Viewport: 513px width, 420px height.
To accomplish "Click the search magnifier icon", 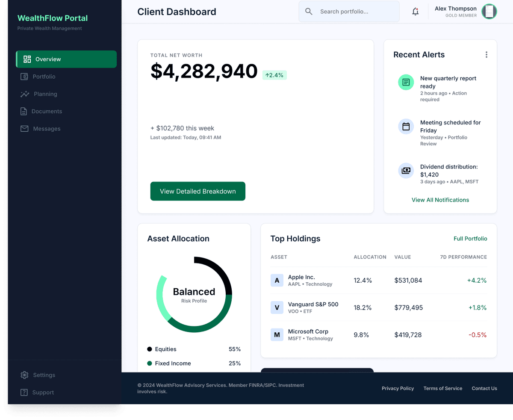I will (309, 12).
